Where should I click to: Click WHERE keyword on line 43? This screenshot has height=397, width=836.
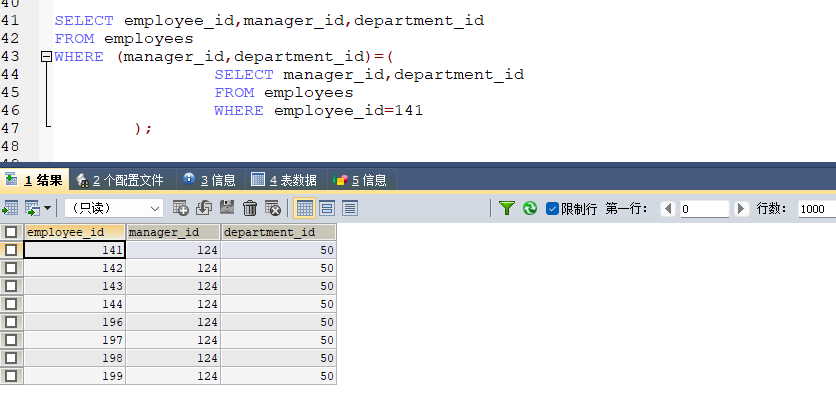[x=79, y=56]
